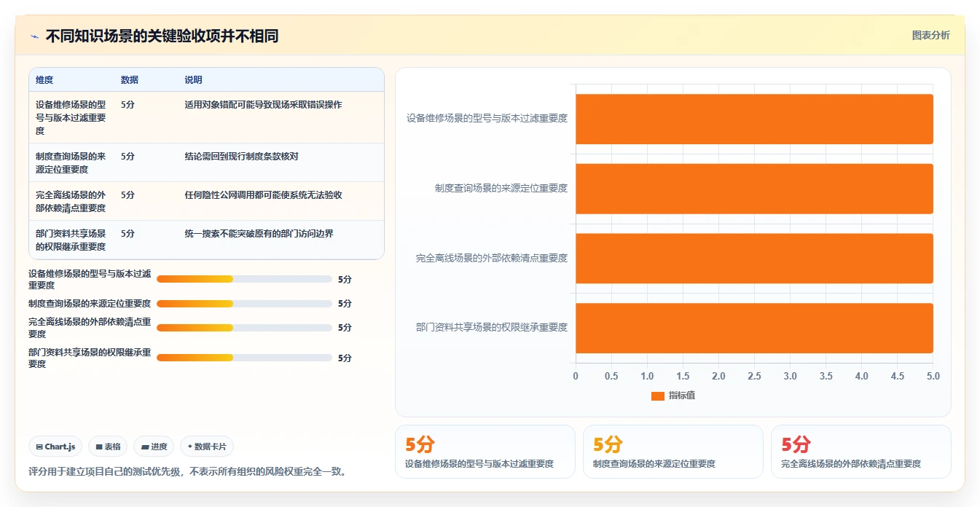Click chart axis label 制度查询场景的来源定位重要度

(x=501, y=188)
